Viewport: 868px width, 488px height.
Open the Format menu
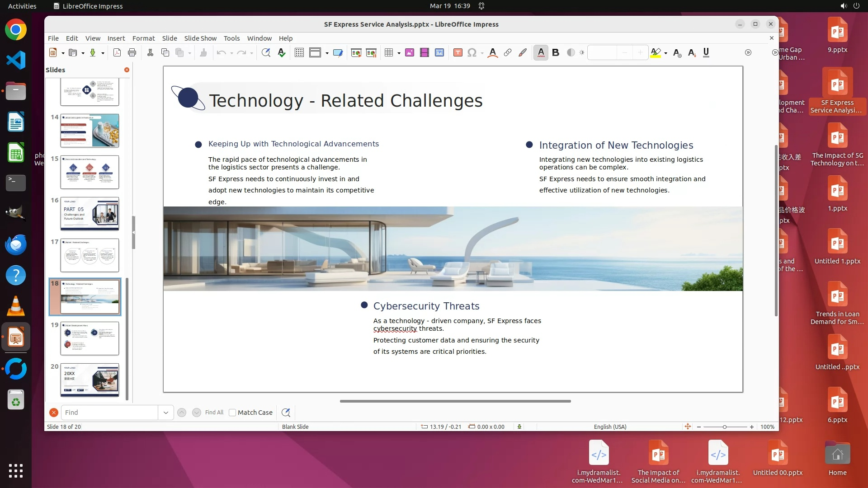click(143, 38)
